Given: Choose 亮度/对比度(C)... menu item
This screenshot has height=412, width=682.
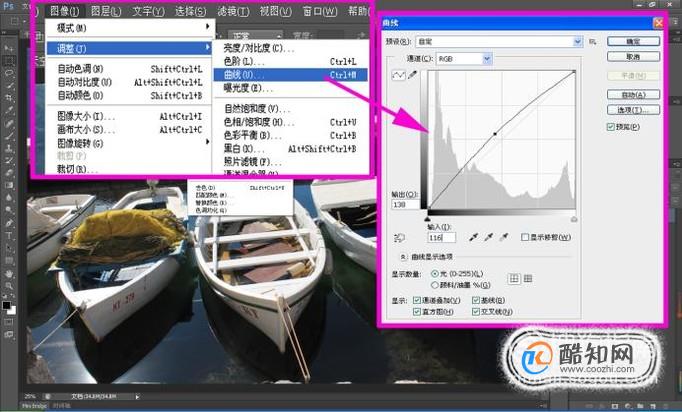Looking at the screenshot, I should [291, 48].
